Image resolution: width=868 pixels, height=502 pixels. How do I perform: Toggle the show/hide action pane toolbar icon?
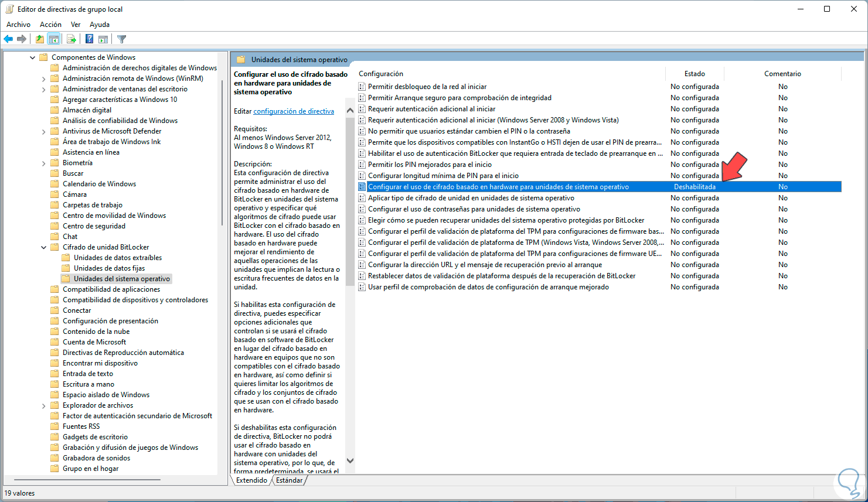click(x=103, y=39)
